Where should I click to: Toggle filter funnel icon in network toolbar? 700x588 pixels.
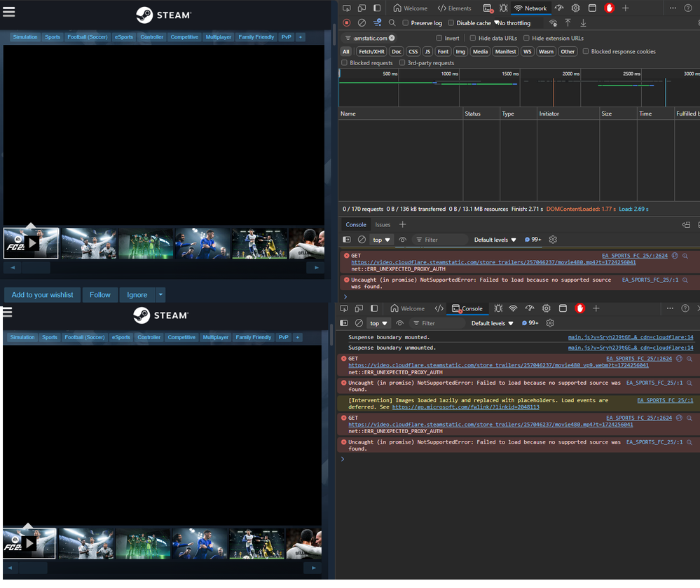click(377, 22)
